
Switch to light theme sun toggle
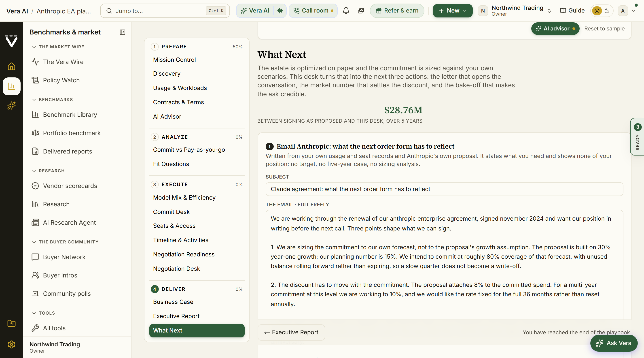point(597,11)
